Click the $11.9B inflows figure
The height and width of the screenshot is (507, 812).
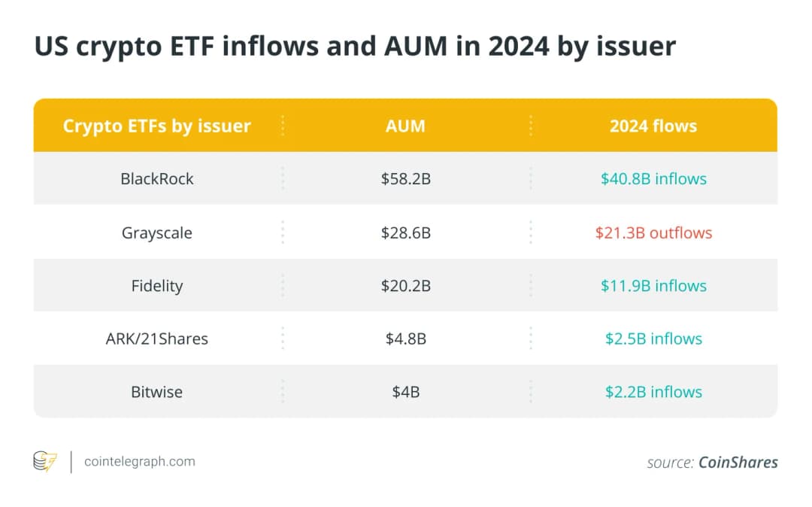653,286
